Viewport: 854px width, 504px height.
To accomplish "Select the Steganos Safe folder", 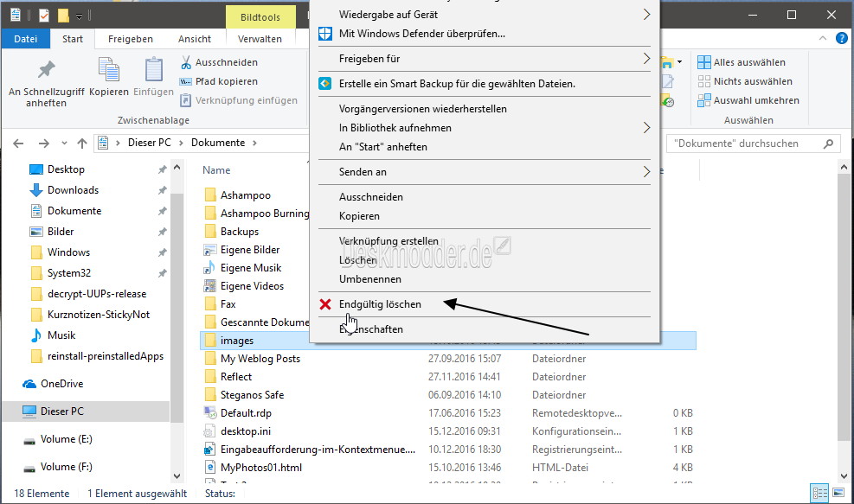I will coord(252,395).
